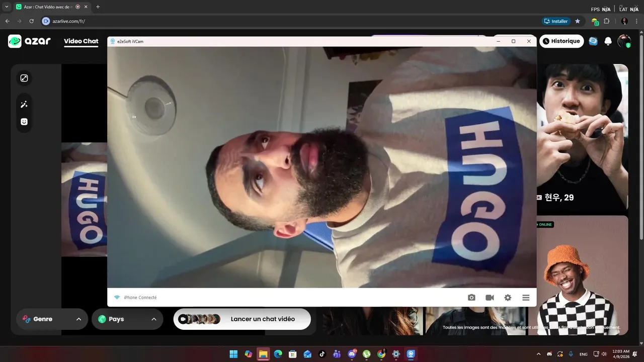Click the Installer app button
The width and height of the screenshot is (644, 362).
[556, 21]
